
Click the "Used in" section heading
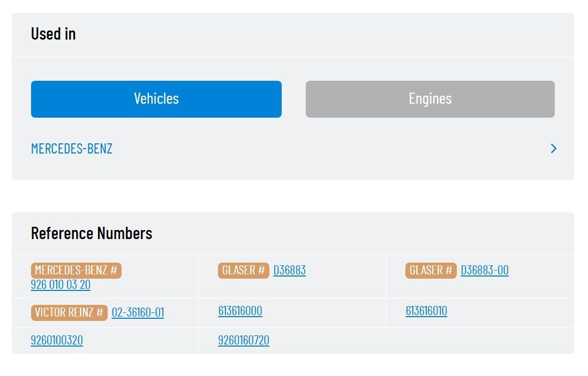click(53, 34)
